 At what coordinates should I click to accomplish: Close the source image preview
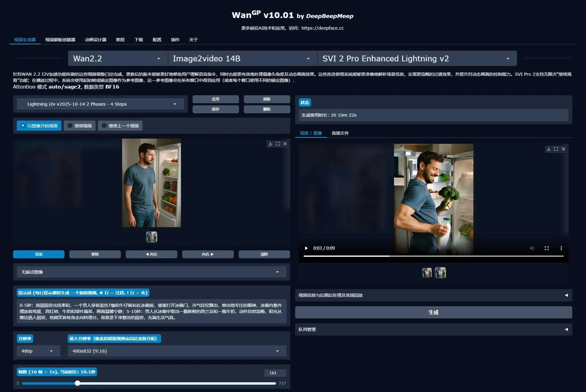click(x=285, y=144)
